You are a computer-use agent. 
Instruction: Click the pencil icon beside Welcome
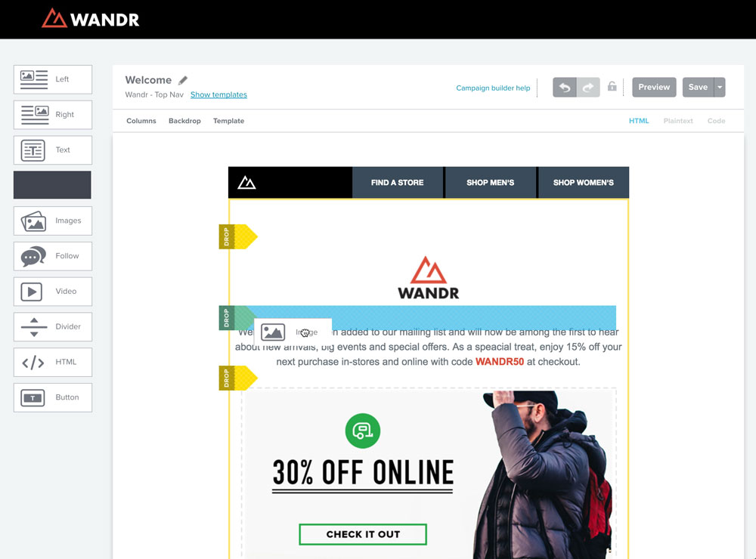tap(183, 80)
